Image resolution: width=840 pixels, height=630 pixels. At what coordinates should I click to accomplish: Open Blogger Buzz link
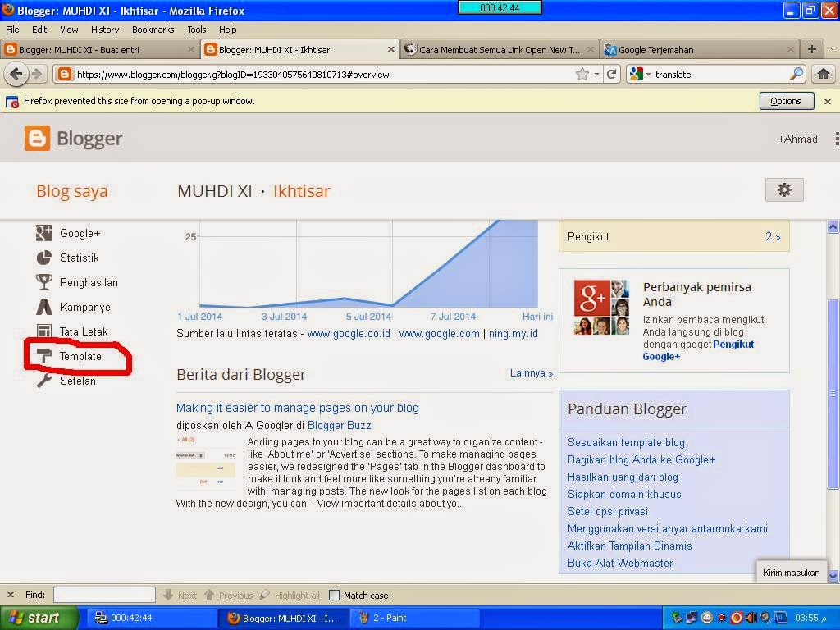pos(339,426)
